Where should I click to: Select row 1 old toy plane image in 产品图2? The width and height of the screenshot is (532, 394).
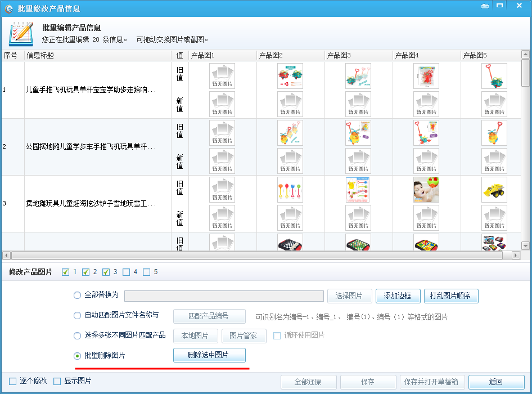pos(290,76)
